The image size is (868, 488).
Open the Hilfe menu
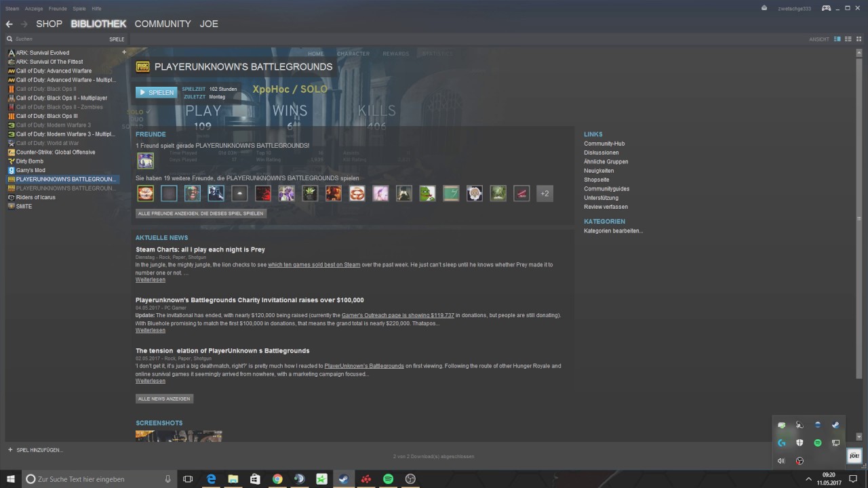(x=96, y=9)
